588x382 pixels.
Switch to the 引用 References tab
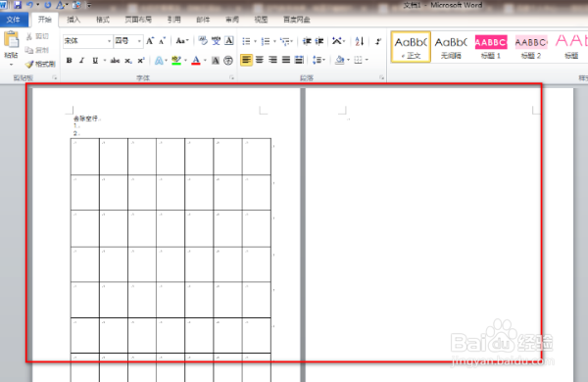click(174, 20)
